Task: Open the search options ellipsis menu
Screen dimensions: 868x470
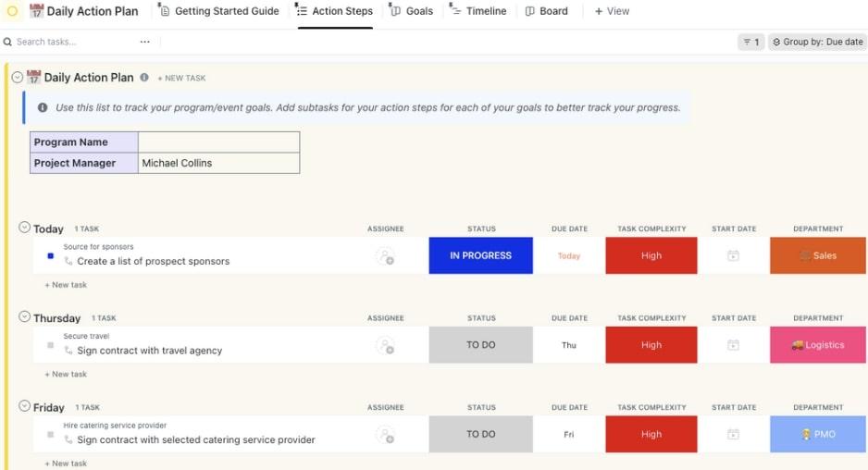Action: click(144, 42)
